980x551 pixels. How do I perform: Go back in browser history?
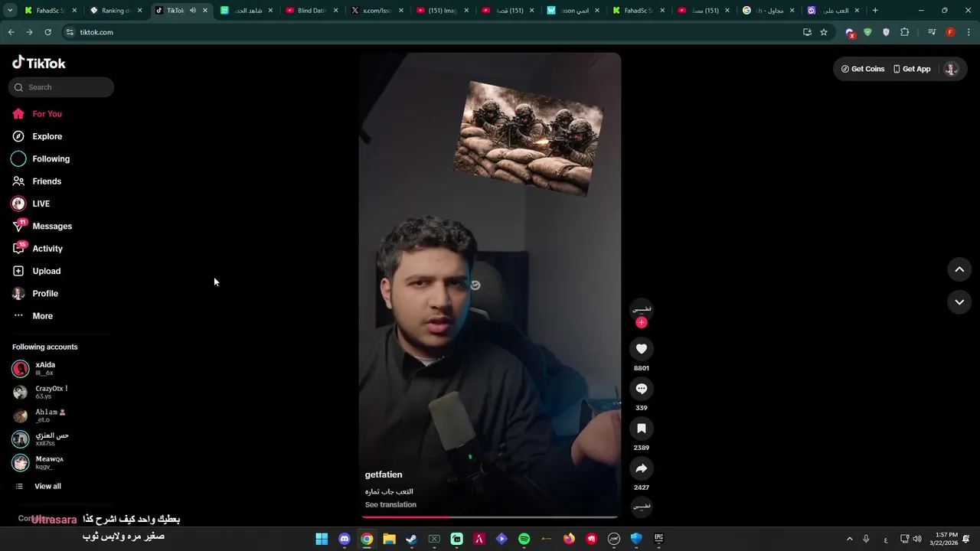(x=11, y=32)
